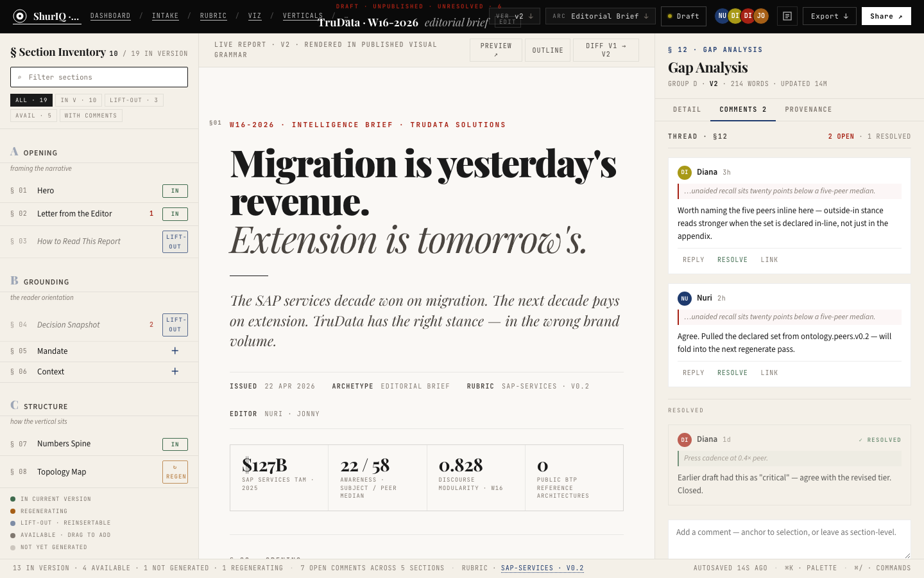924x578 pixels.
Task: Open the RUBRIC navigation item
Action: [x=212, y=15]
